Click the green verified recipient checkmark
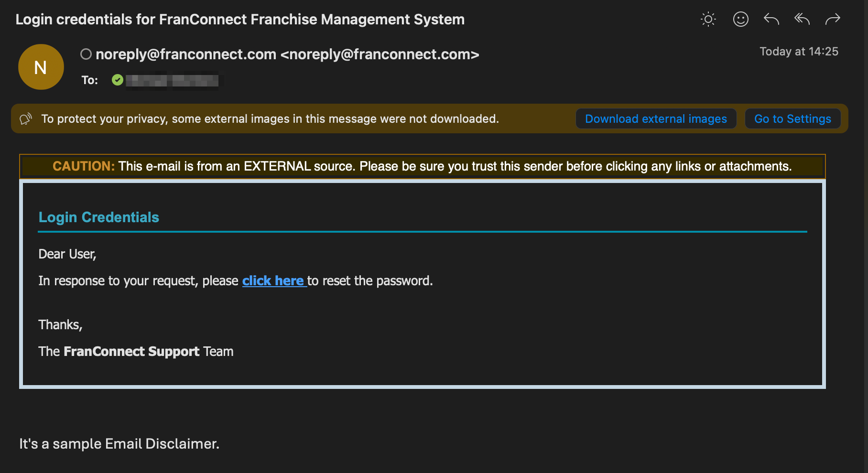 118,80
